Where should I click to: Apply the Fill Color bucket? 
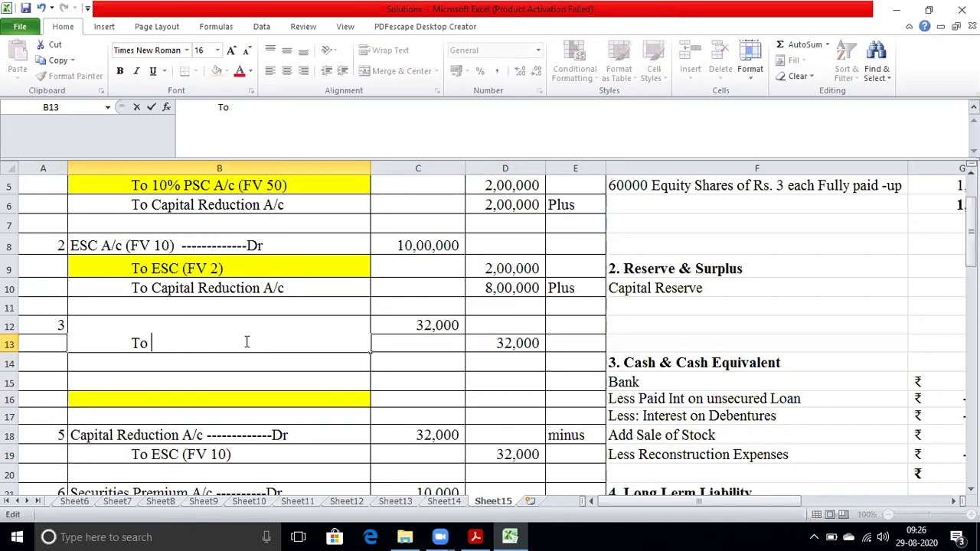217,71
